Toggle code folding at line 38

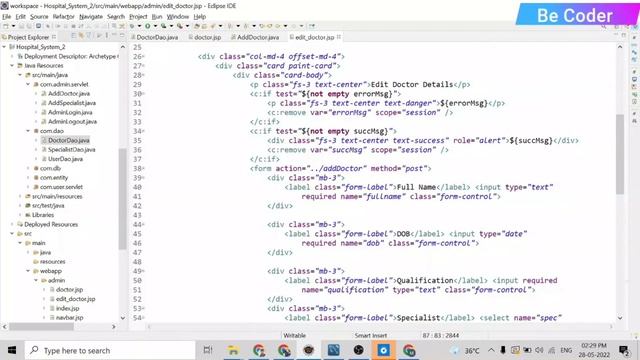[x=144, y=169]
